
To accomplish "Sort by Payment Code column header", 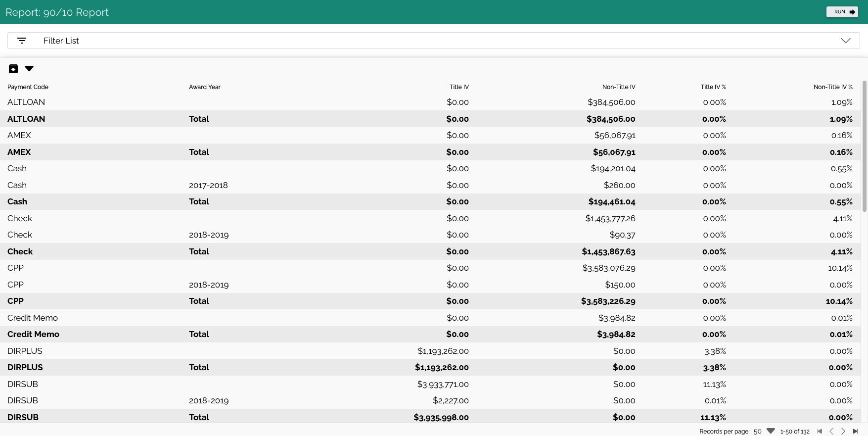I will coord(28,87).
